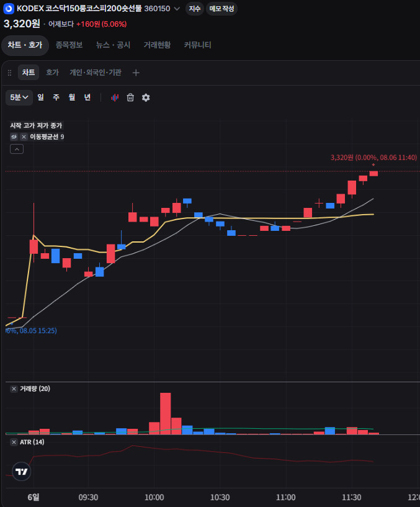Click the 메모 작성 button
The width and height of the screenshot is (420, 507).
[221, 9]
